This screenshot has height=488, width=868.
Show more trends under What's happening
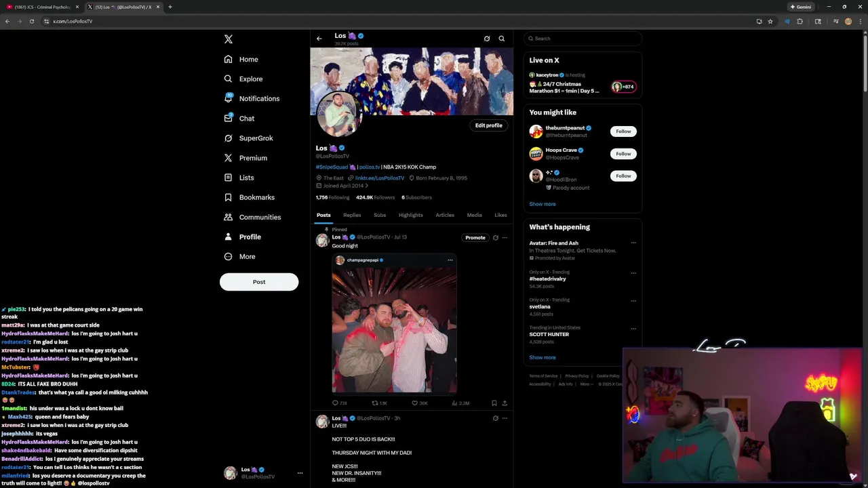(x=542, y=357)
